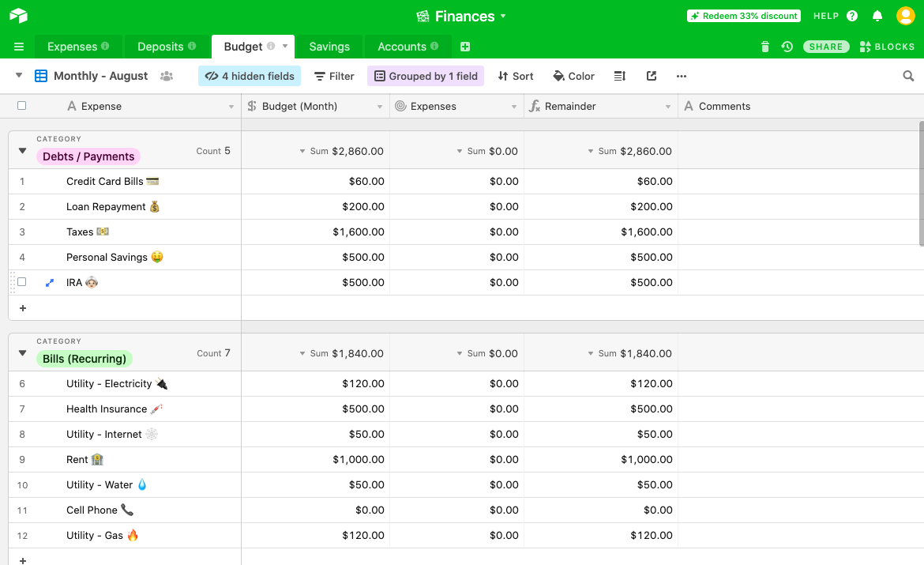Click Redeem 33% discount link
Screen dimensions: 924x565
[744, 16]
